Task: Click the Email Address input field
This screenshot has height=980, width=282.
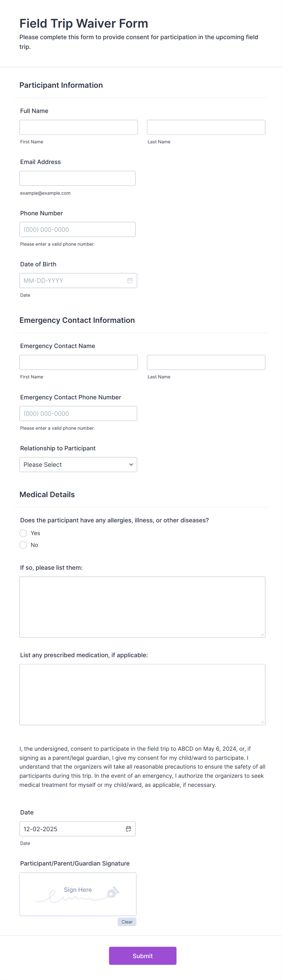Action: (78, 178)
